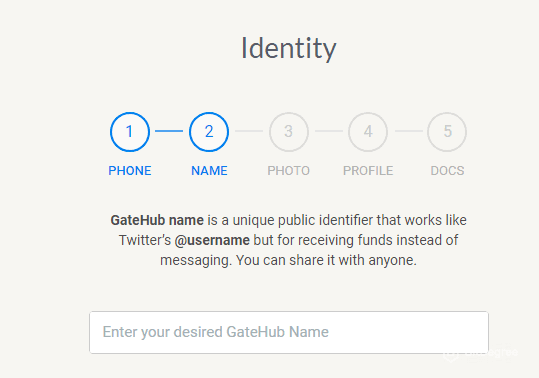Select the NAME step label

click(209, 171)
